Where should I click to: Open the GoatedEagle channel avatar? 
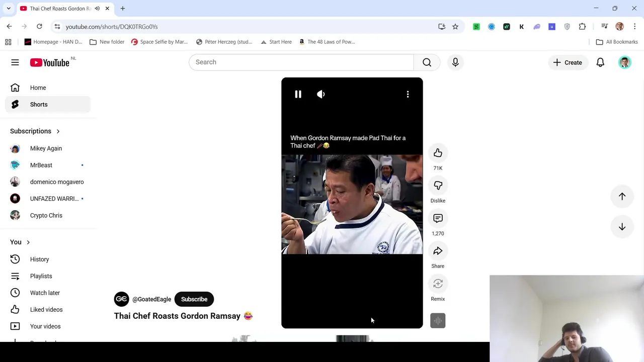coord(121,299)
